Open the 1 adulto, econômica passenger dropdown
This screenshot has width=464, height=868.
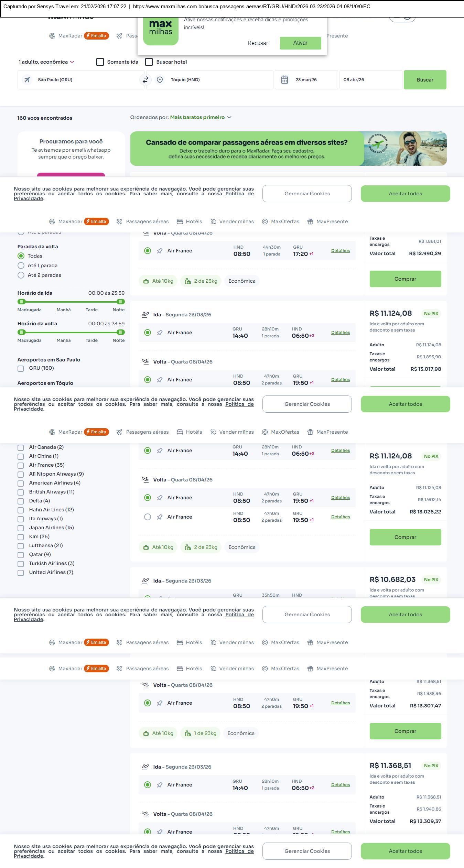point(46,62)
